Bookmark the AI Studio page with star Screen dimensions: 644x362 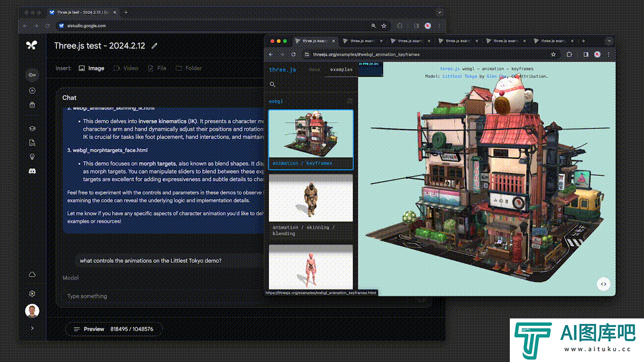pos(384,26)
